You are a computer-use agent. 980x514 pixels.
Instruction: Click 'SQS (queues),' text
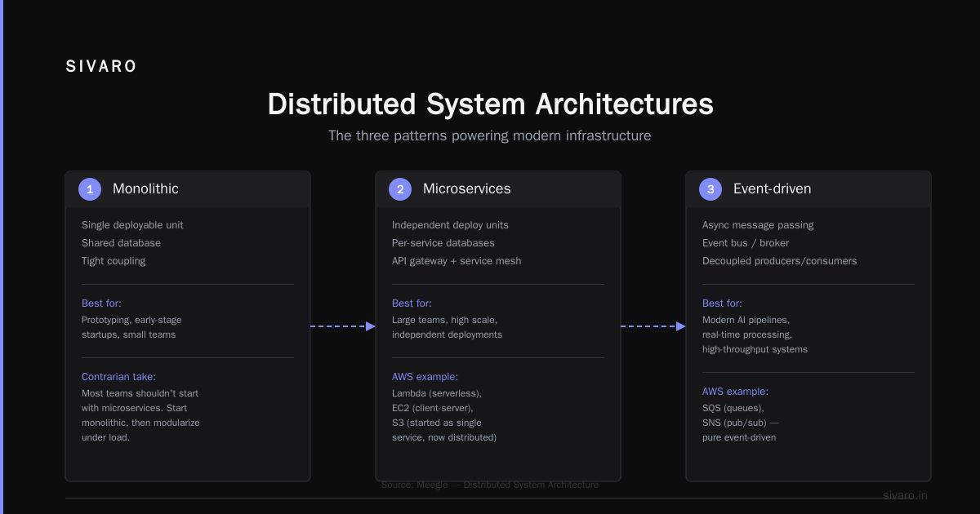(x=733, y=408)
